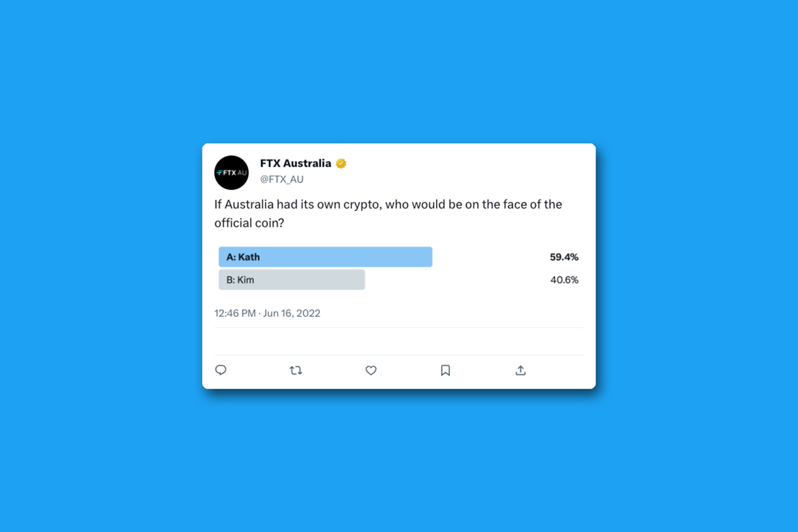Viewport: 798px width, 532px height.
Task: Click the reply speech bubble icon
Action: click(x=220, y=370)
